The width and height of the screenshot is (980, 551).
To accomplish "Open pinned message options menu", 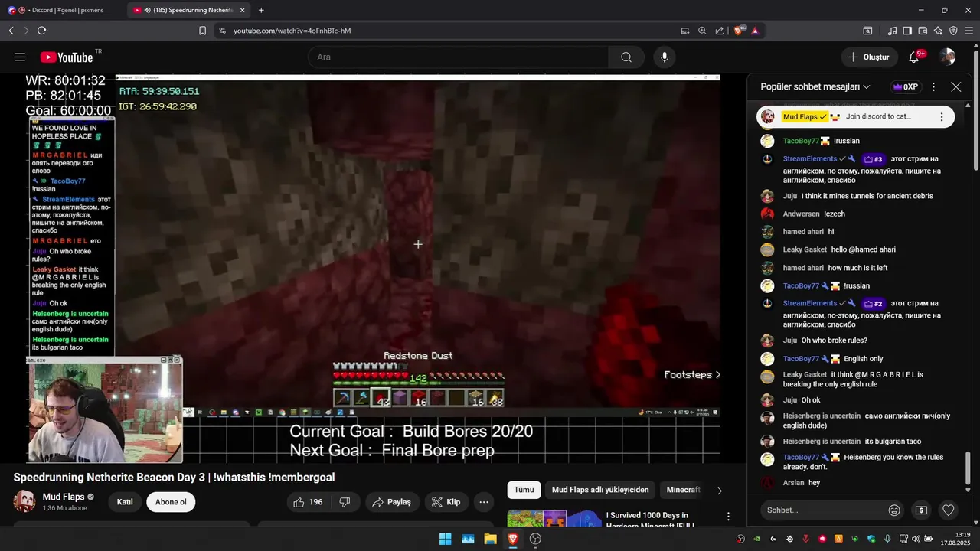I will [x=942, y=117].
